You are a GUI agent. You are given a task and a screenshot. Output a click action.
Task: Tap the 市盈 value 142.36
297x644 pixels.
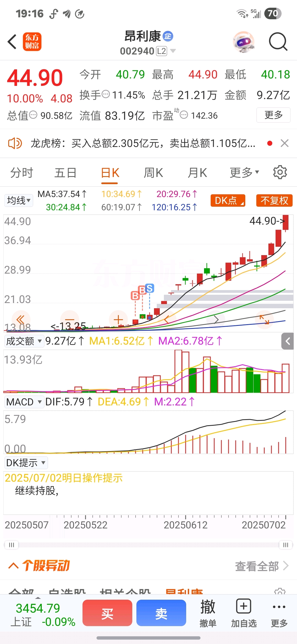point(204,116)
